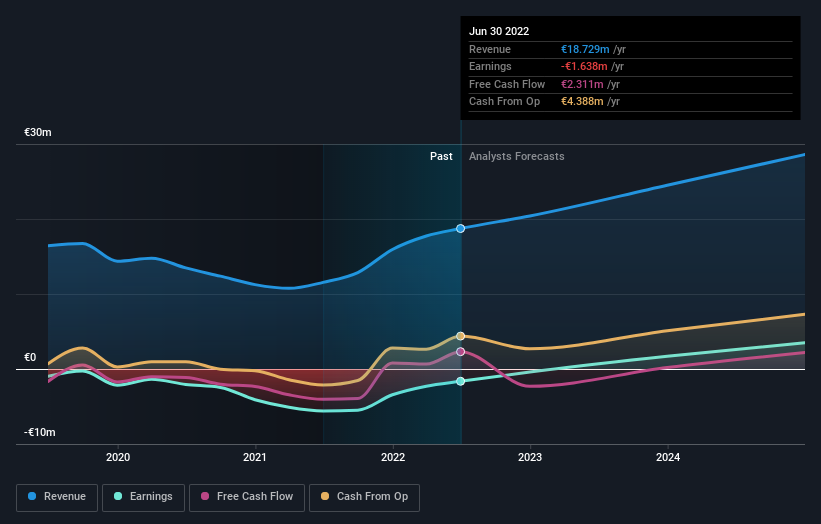The height and width of the screenshot is (524, 821).
Task: Click the -€10m y-axis label
Action: (x=39, y=432)
